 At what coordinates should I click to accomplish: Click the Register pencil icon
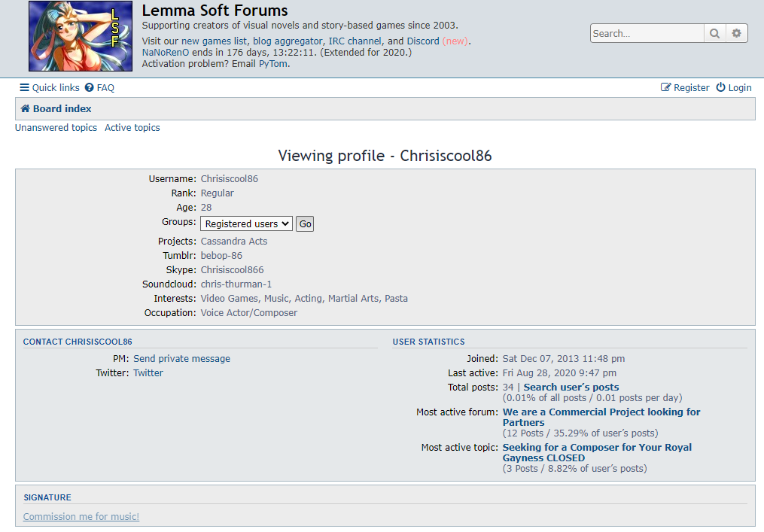click(665, 87)
